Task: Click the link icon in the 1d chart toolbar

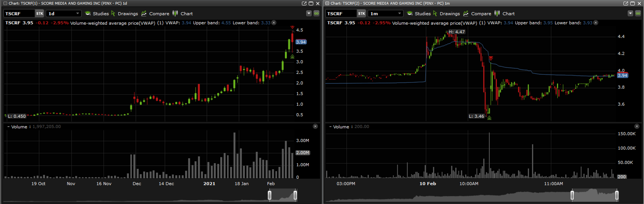Action: [x=316, y=13]
